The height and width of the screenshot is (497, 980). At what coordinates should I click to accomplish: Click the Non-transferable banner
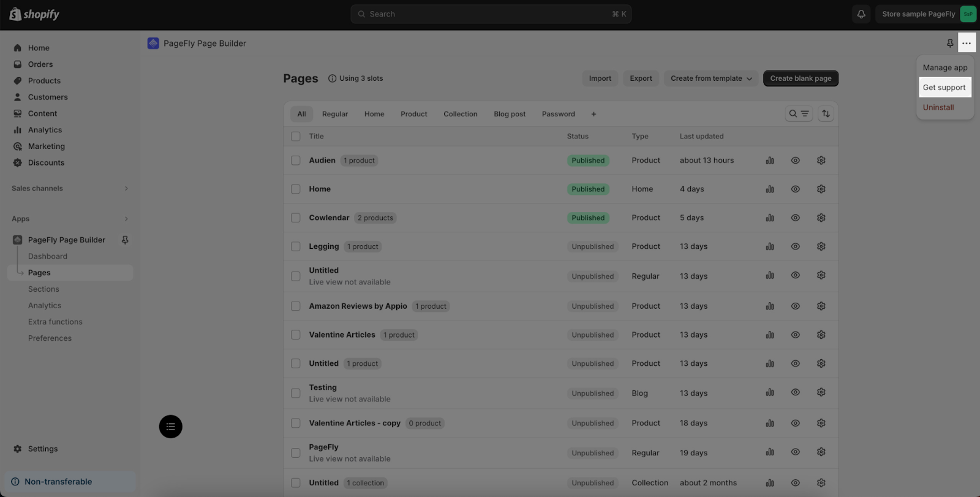(70, 482)
